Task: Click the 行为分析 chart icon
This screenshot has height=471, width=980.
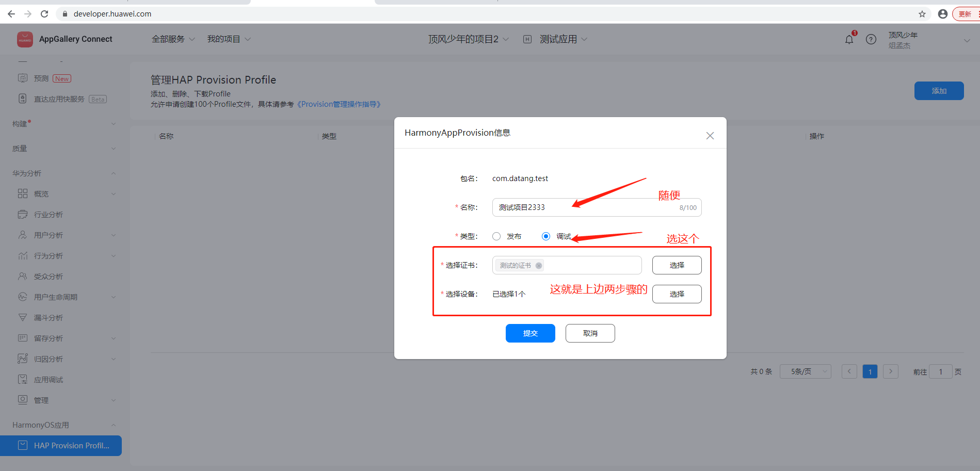Action: (x=23, y=255)
